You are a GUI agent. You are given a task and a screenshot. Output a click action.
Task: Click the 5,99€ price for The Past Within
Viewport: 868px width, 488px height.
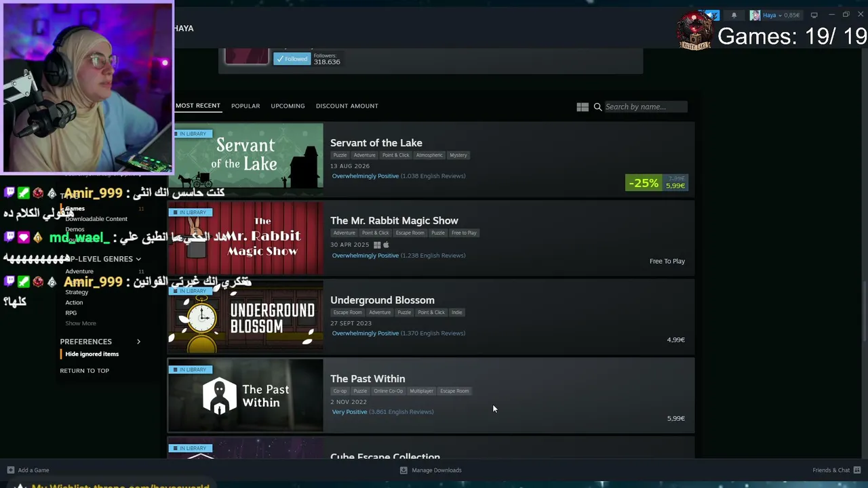[x=676, y=418]
